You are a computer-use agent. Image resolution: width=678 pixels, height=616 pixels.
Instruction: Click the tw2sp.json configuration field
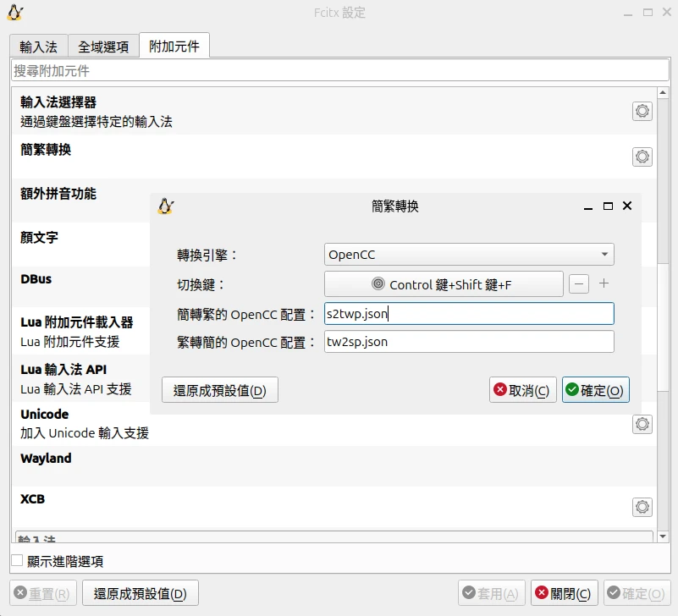pos(469,342)
